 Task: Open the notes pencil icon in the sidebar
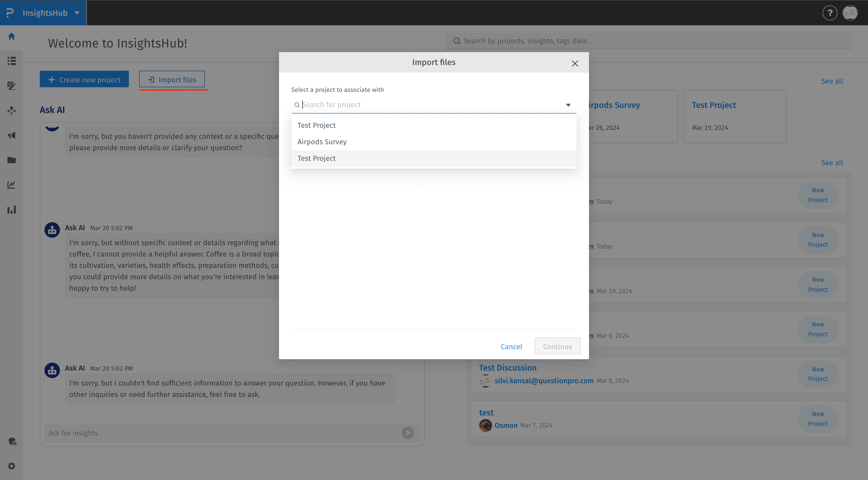11,85
